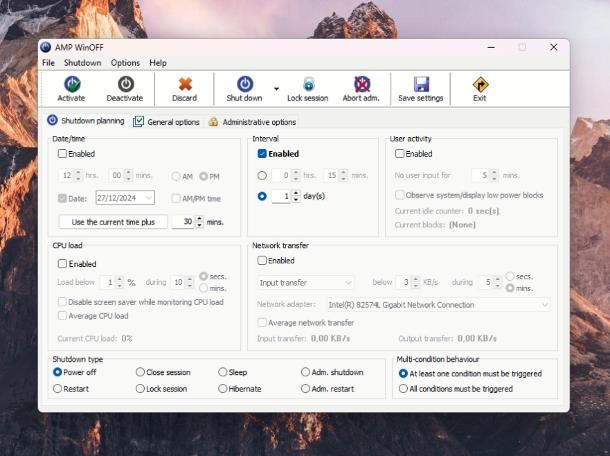
Task: Click the Discard X icon
Action: pyautogui.click(x=185, y=84)
